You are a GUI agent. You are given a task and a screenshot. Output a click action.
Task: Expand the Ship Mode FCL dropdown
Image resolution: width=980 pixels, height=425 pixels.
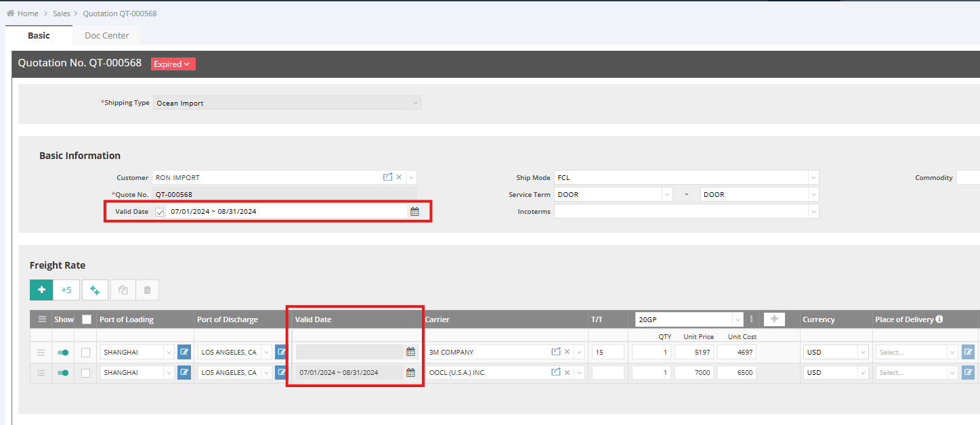pyautogui.click(x=813, y=177)
